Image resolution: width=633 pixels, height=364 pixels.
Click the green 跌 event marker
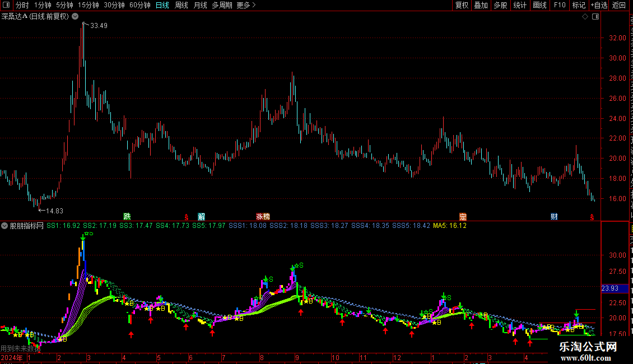127,217
